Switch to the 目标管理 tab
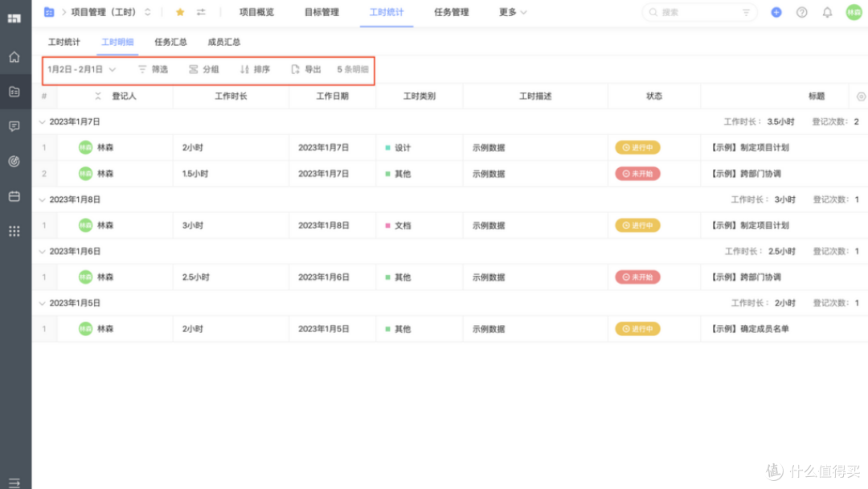The width and height of the screenshot is (868, 489). point(321,12)
